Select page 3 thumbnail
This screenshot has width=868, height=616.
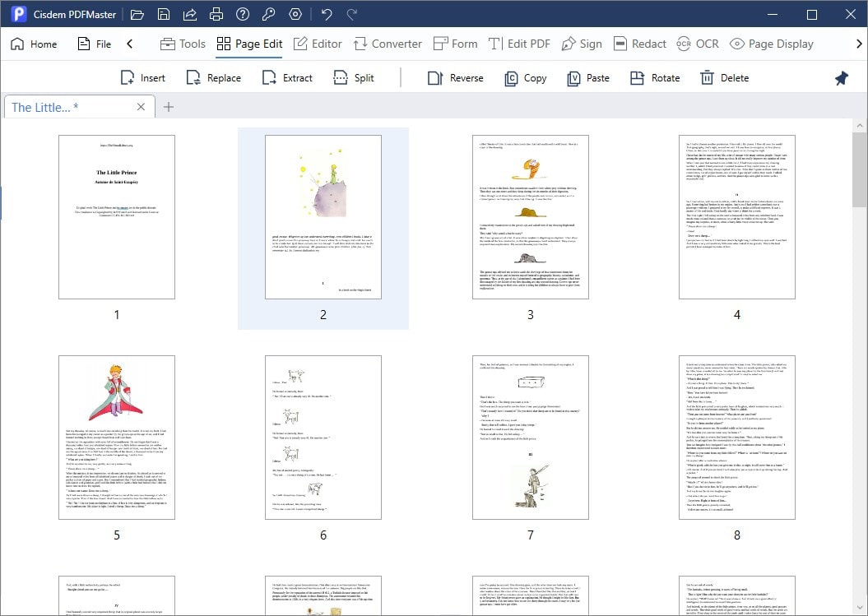[531, 217]
